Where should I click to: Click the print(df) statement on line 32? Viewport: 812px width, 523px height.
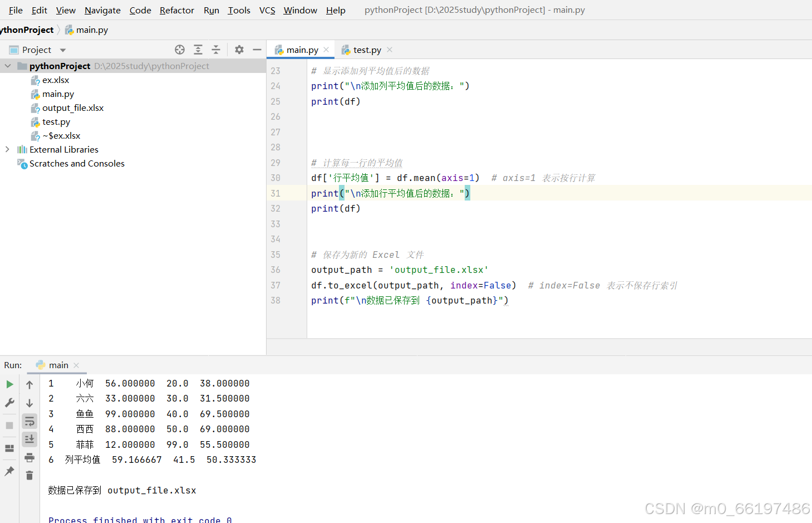(336, 208)
